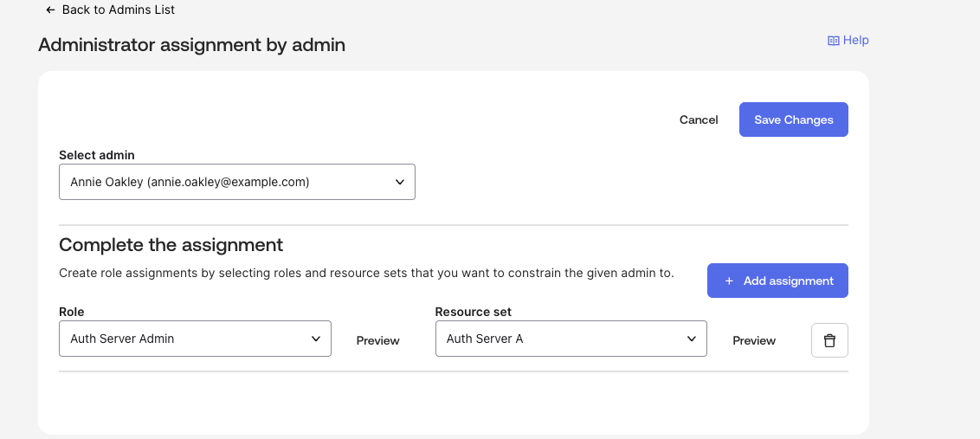Open the Role dropdown showing Auth Server Admin

(195, 339)
